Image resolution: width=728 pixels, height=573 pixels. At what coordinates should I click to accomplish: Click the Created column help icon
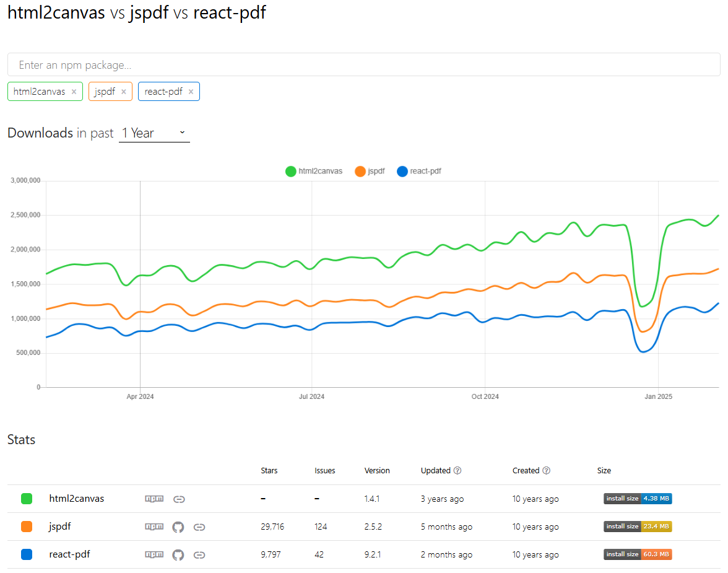545,470
